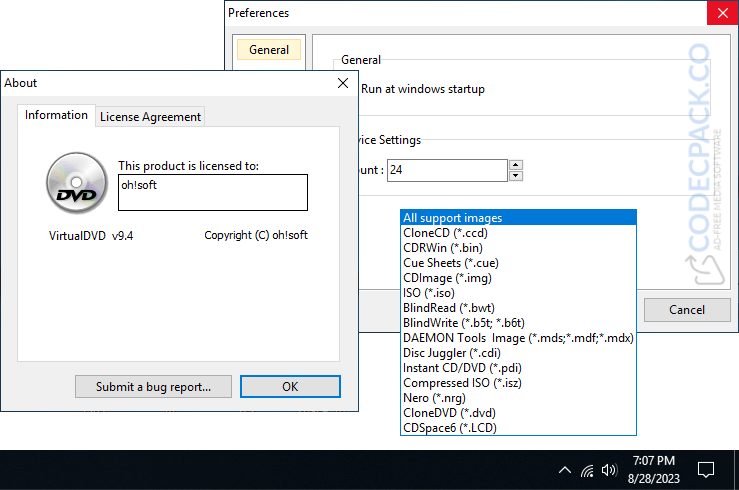Choose Nero (*.nrg) from list
The image size is (739, 490).
[x=518, y=398]
